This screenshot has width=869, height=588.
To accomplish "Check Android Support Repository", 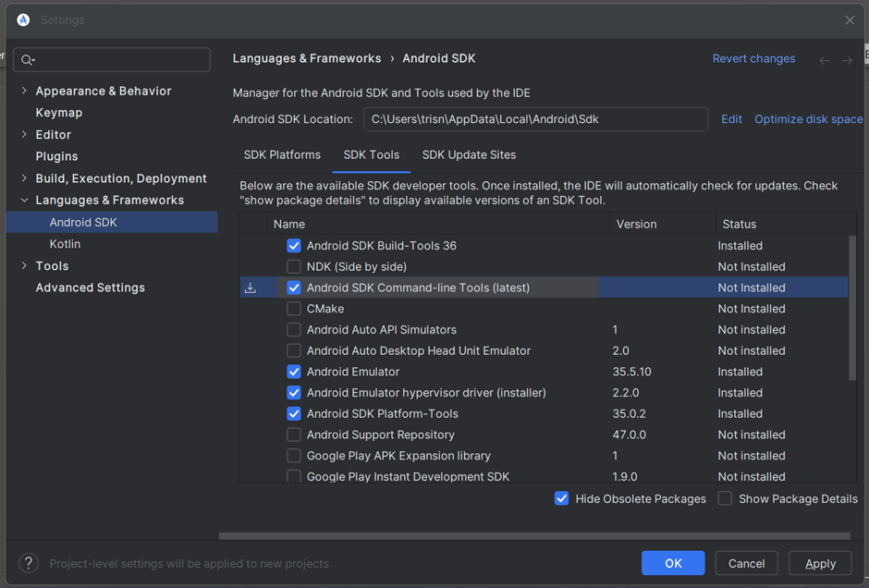I will (294, 435).
